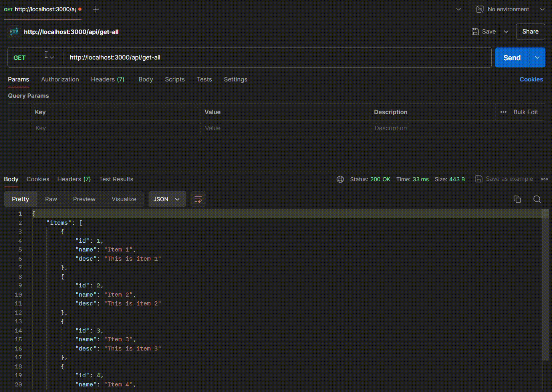Switch to Visualize response view
This screenshot has height=392, width=552.
[x=124, y=199]
